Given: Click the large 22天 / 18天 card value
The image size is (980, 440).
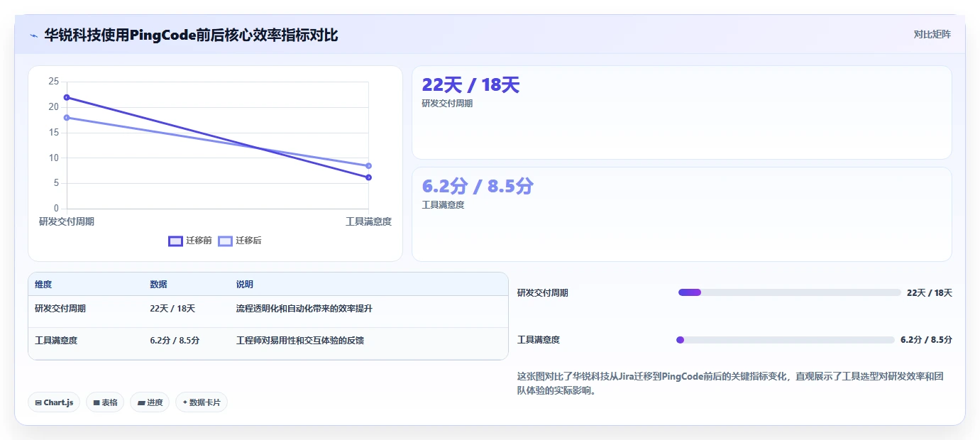Looking at the screenshot, I should tap(470, 85).
